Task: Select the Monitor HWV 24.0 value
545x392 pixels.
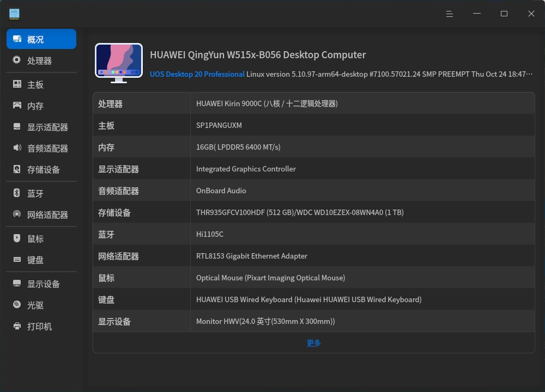Action: coord(265,321)
